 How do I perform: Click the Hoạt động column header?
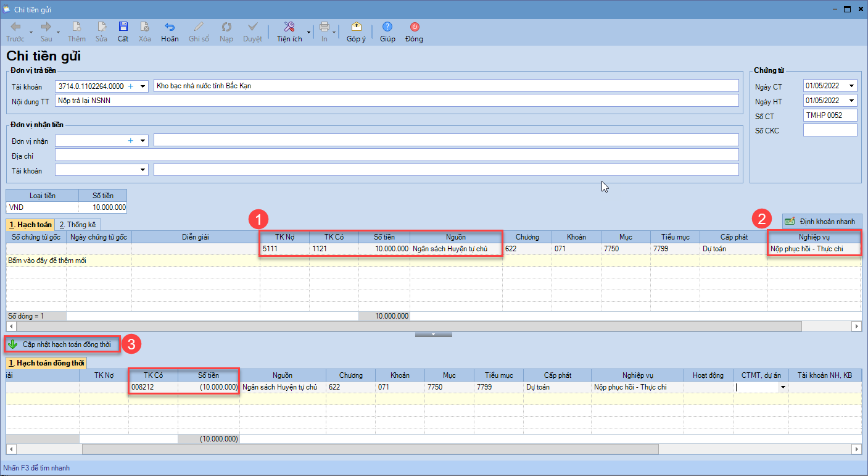[x=708, y=375]
